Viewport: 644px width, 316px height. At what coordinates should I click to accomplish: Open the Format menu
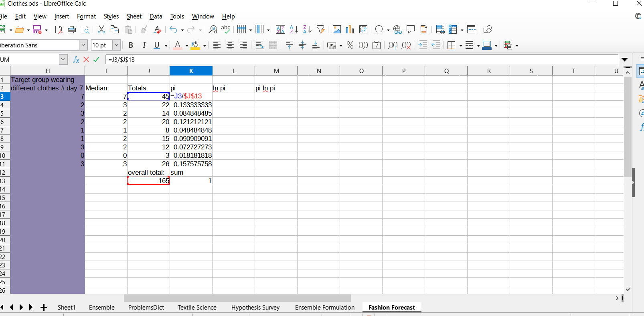(86, 16)
